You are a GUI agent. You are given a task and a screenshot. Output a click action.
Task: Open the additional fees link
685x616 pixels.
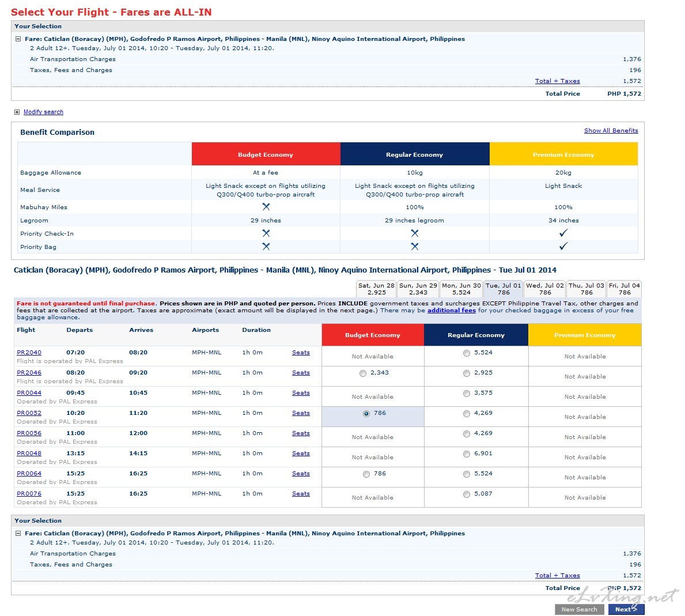pyautogui.click(x=451, y=311)
